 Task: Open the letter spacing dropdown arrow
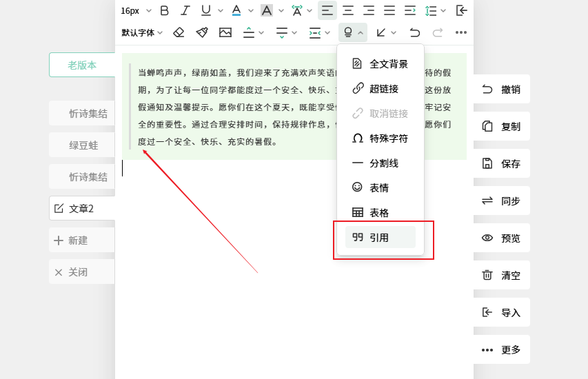310,11
